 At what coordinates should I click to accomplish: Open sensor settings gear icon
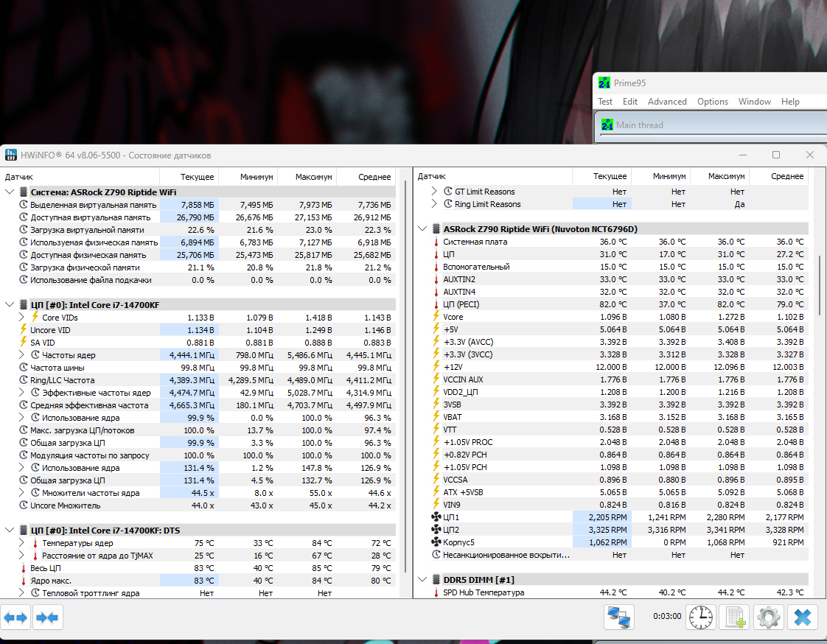tap(769, 617)
